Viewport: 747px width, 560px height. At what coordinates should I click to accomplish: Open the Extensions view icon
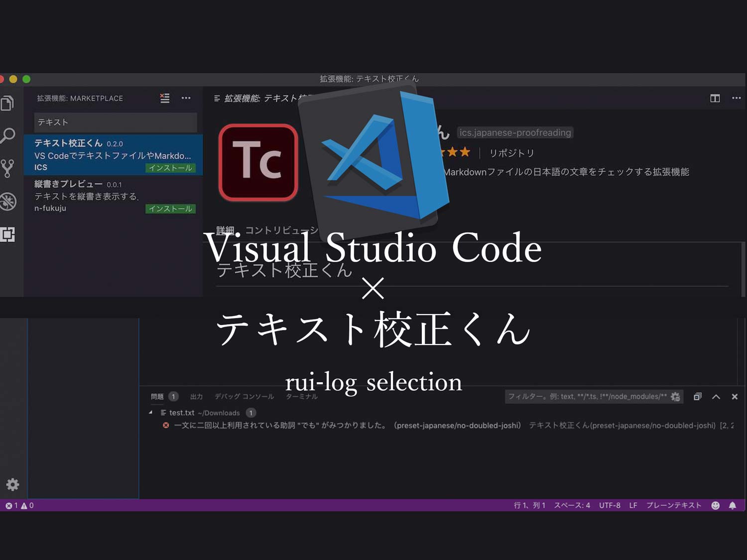click(x=7, y=234)
